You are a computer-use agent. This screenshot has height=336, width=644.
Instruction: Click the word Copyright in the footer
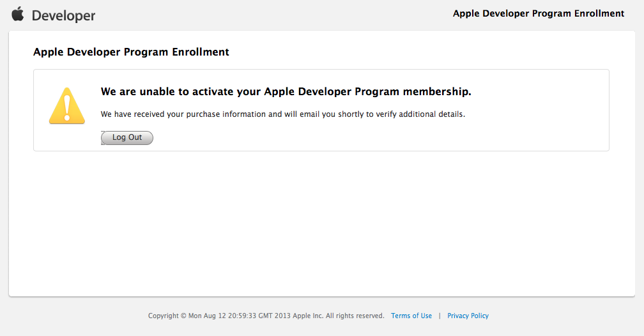(164, 316)
